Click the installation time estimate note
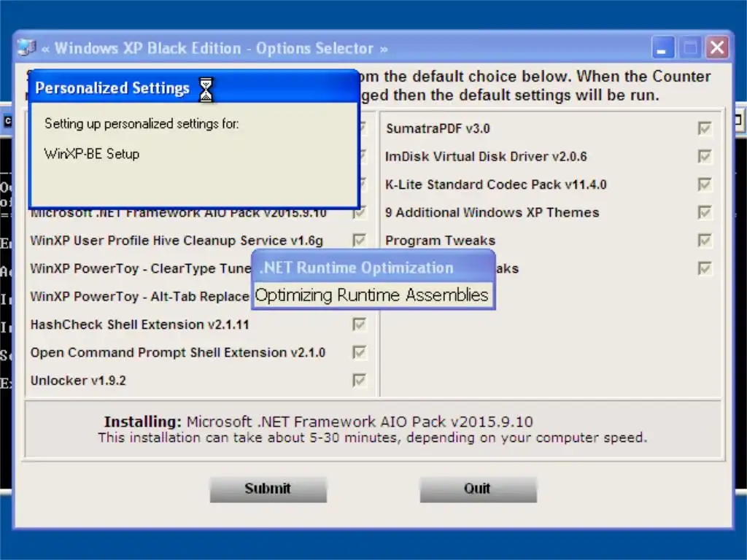This screenshot has width=747, height=560. coord(373,437)
